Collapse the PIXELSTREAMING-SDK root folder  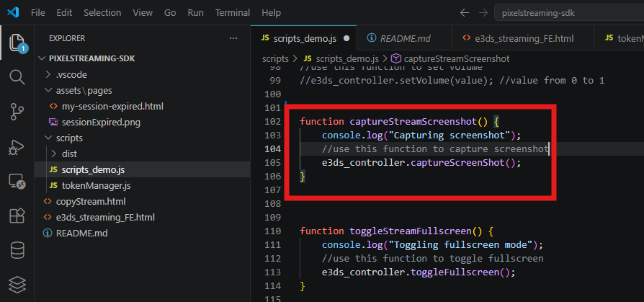142,59
